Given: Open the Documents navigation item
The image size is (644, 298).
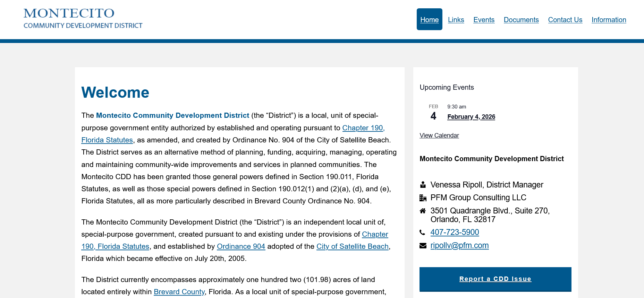Looking at the screenshot, I should tap(521, 20).
